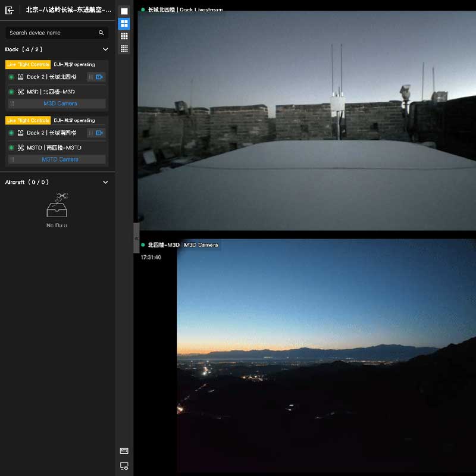This screenshot has width=476, height=476.
Task: Open Live Flight Controls for 长城南四楼 dock
Action: [x=28, y=120]
